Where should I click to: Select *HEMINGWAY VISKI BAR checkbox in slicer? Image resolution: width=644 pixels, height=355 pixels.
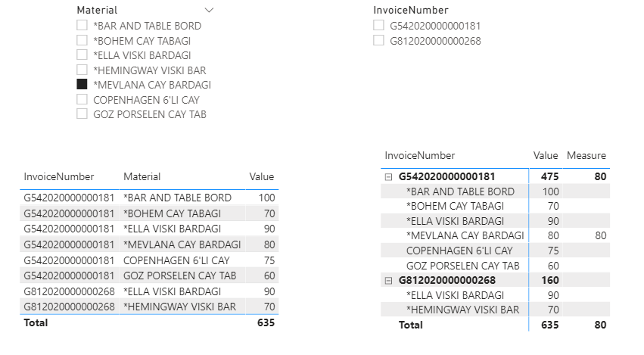click(82, 70)
